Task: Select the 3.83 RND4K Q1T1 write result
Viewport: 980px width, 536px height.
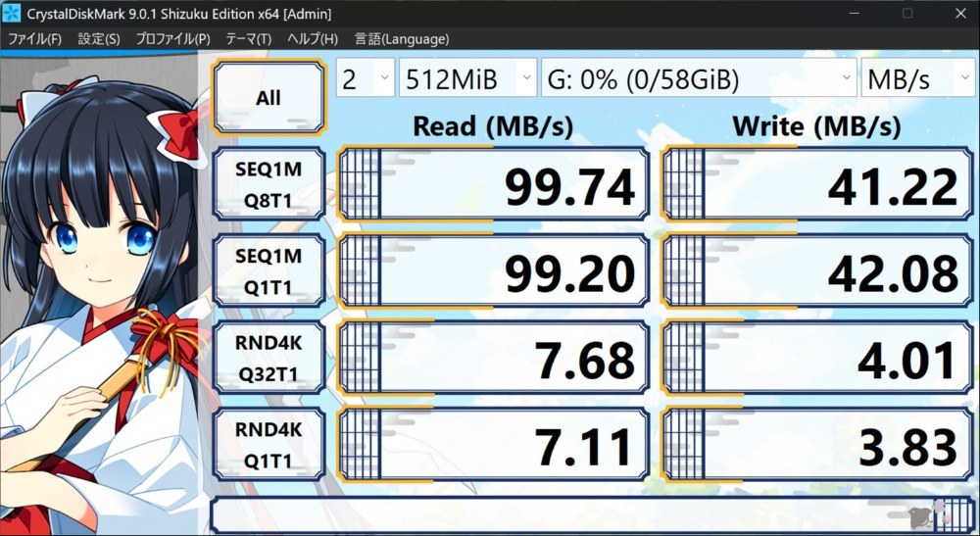Action: pos(817,445)
